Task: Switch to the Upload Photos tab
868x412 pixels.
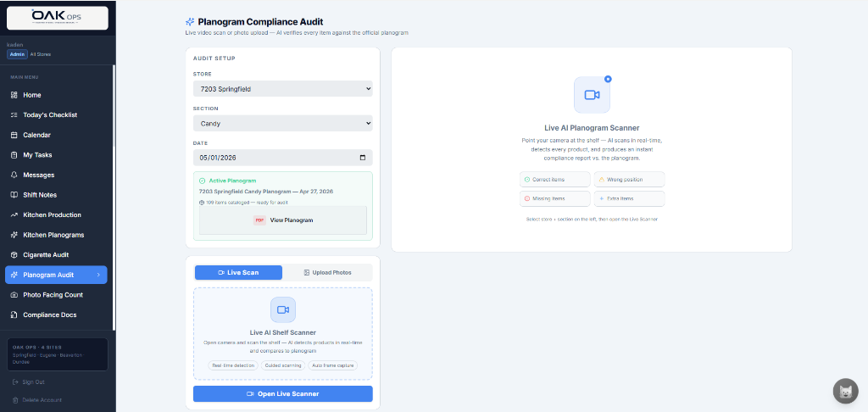Action: 327,272
